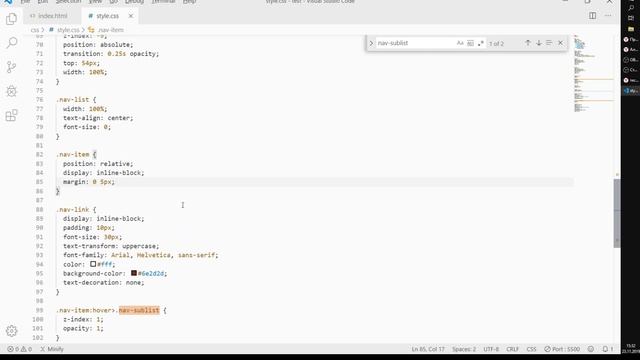This screenshot has height=360, width=640.
Task: Go to previous match in find widget
Action: tap(528, 43)
